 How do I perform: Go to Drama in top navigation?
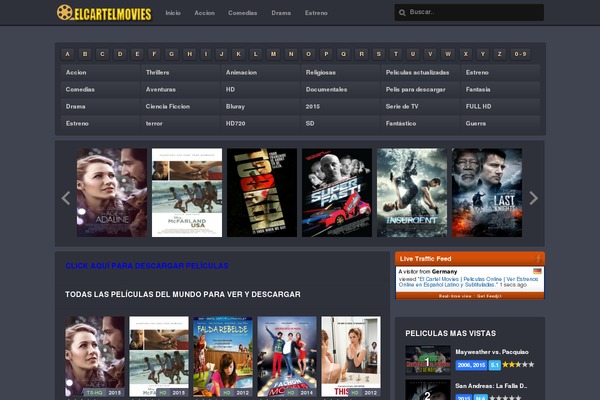pos(281,13)
